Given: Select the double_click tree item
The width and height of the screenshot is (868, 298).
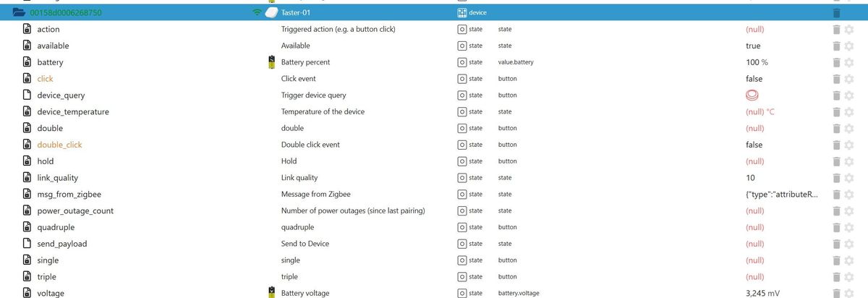Looking at the screenshot, I should coord(59,145).
